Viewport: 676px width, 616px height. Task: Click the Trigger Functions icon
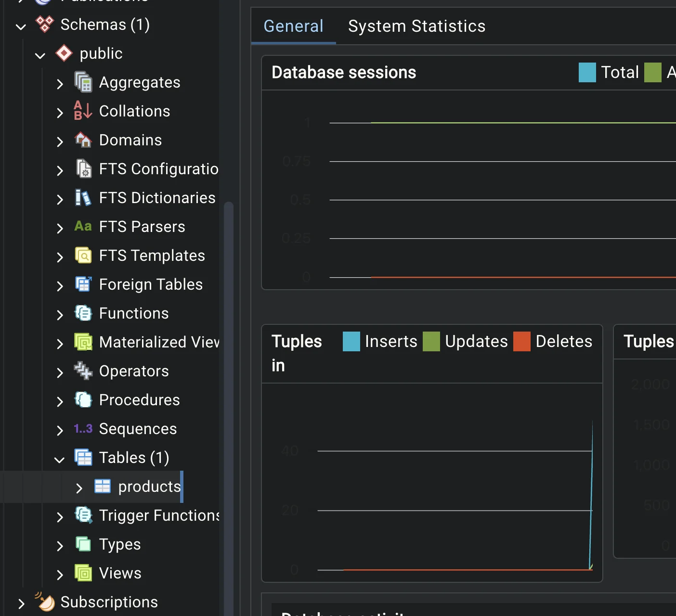[x=83, y=515]
